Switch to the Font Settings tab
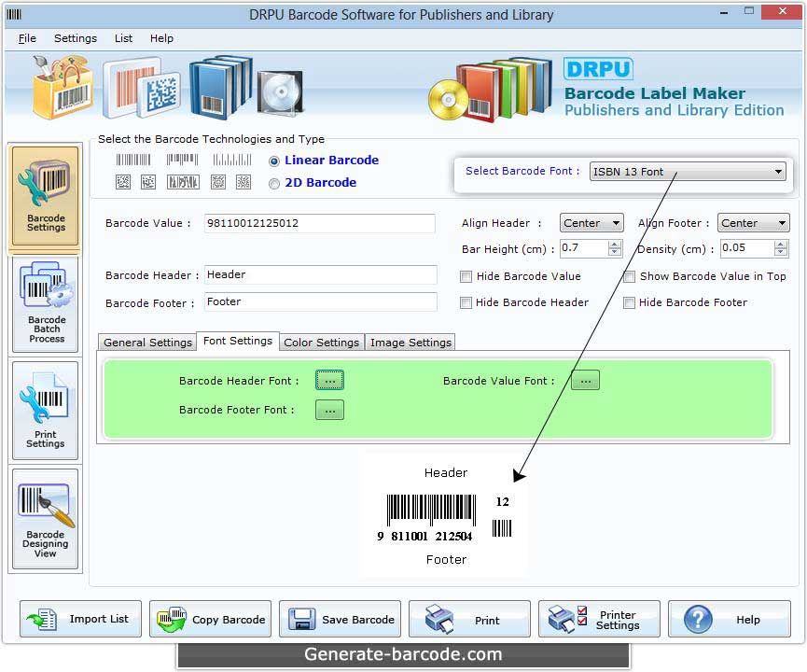 [238, 341]
